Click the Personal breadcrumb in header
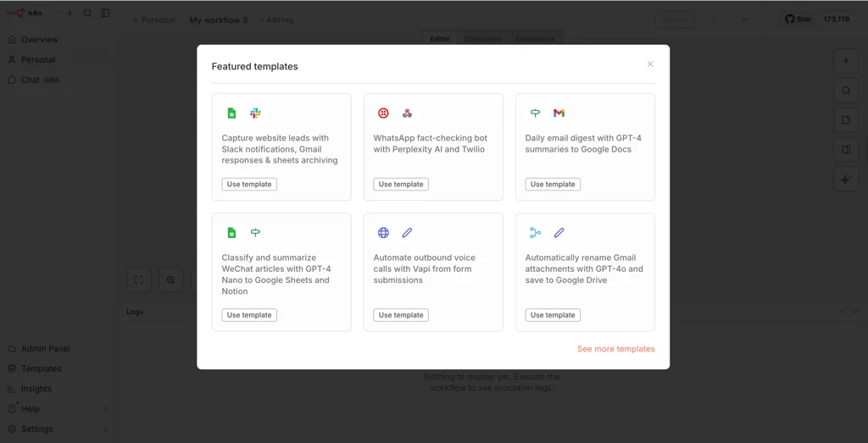Image resolution: width=868 pixels, height=443 pixels. pyautogui.click(x=154, y=20)
